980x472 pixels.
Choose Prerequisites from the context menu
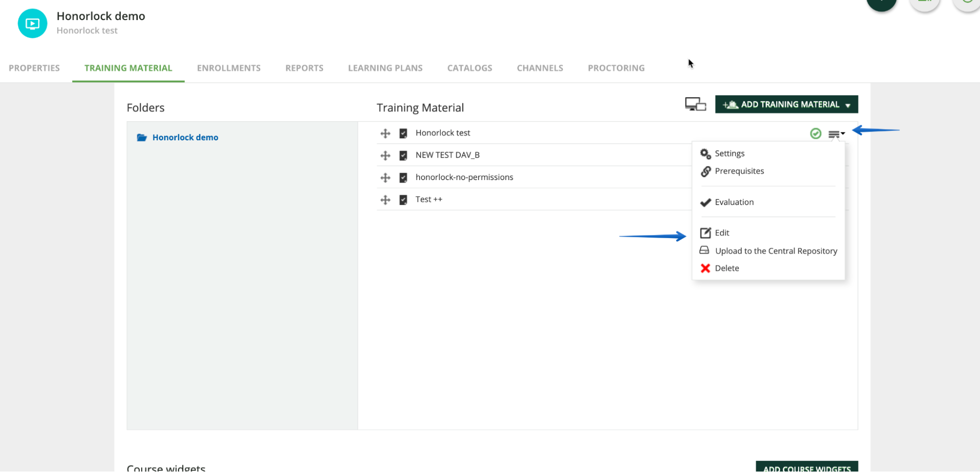(x=739, y=171)
